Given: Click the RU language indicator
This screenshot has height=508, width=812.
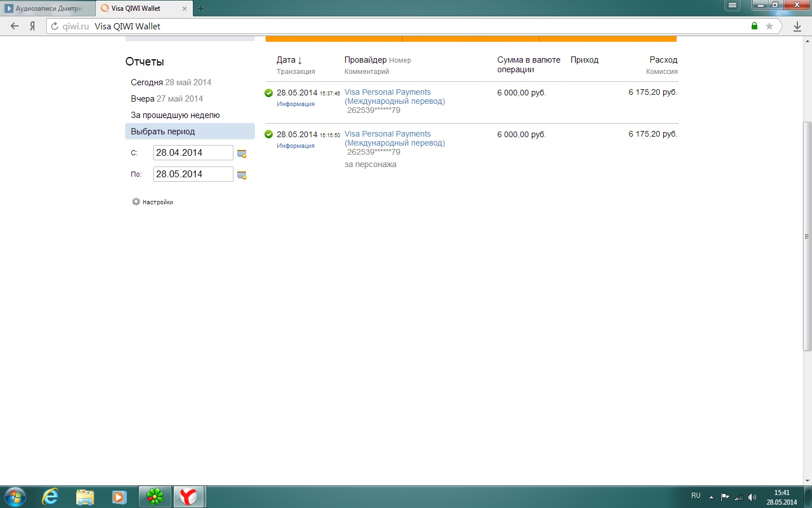Looking at the screenshot, I should pyautogui.click(x=696, y=496).
